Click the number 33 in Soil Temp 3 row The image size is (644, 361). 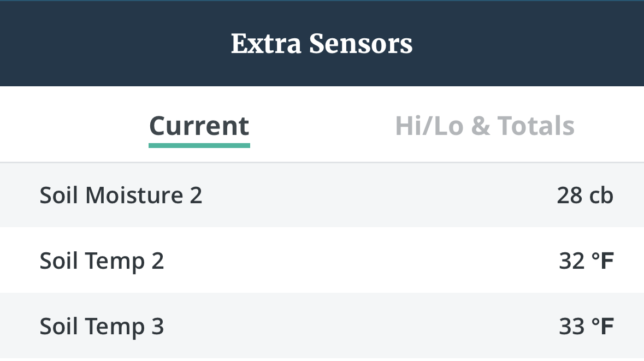[x=572, y=327]
